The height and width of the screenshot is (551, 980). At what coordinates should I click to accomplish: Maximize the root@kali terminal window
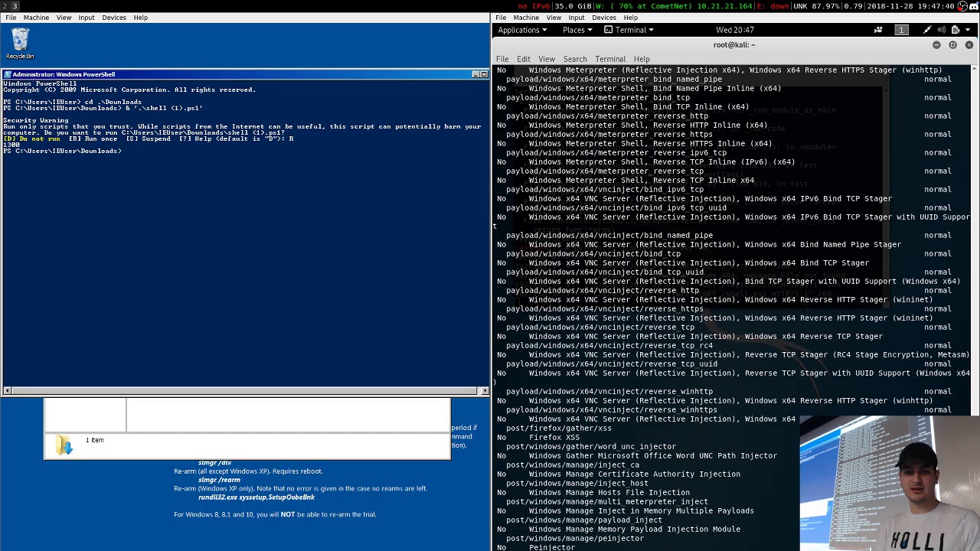(x=952, y=44)
